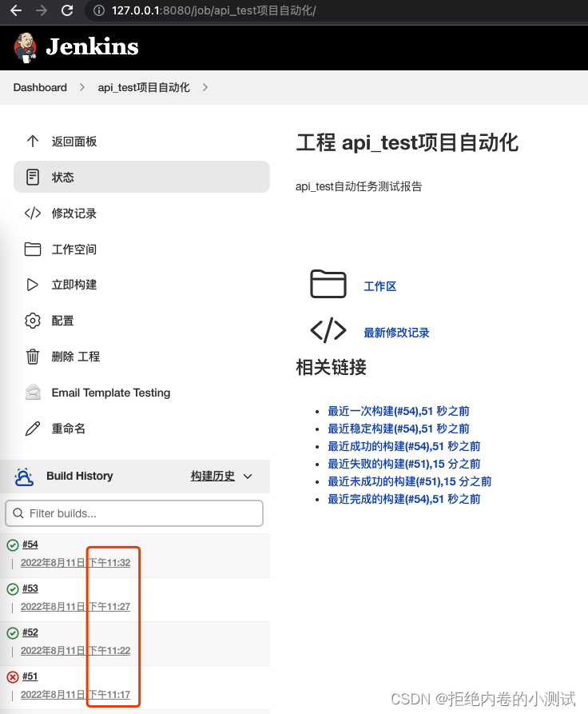Open 最近稳定构建(#54) link
588x714 pixels.
(x=398, y=429)
